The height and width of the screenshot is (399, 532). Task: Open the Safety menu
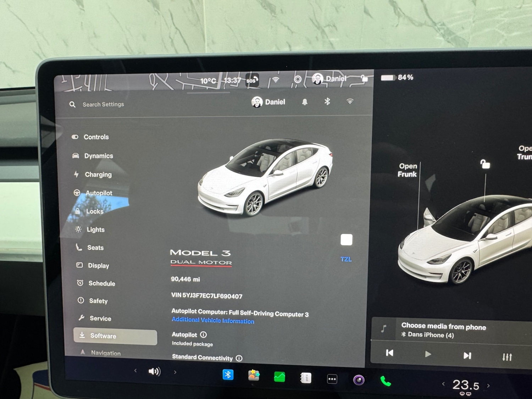93,301
